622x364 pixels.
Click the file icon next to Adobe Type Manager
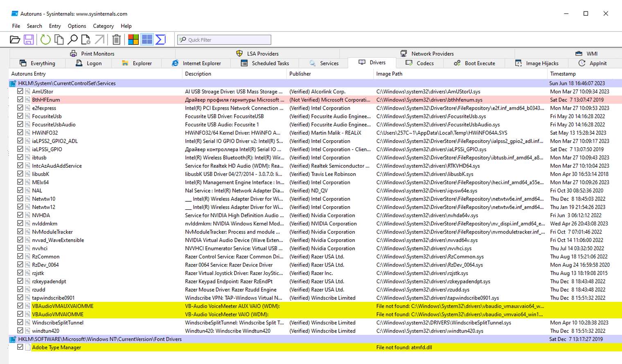point(28,348)
